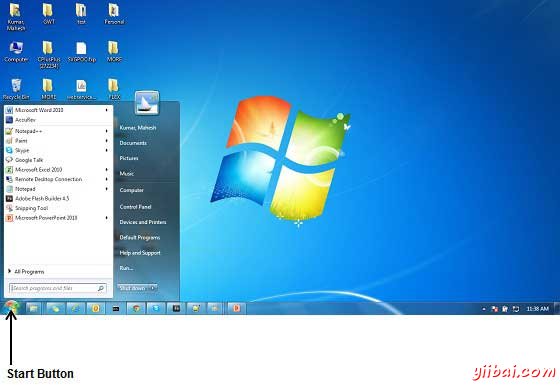Open the Recycle Bin desktop icon
This screenshot has height=385, width=560.
click(x=16, y=89)
